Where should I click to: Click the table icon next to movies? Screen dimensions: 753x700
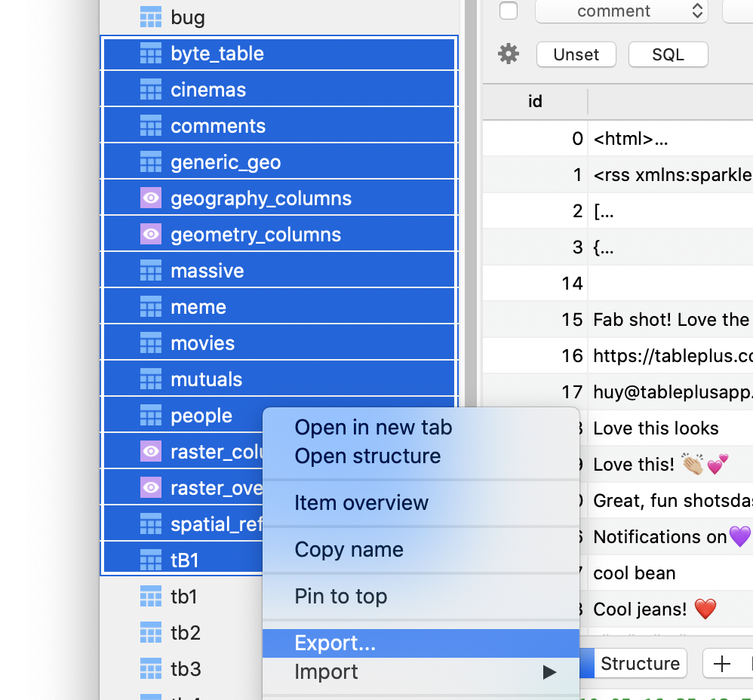[150, 342]
